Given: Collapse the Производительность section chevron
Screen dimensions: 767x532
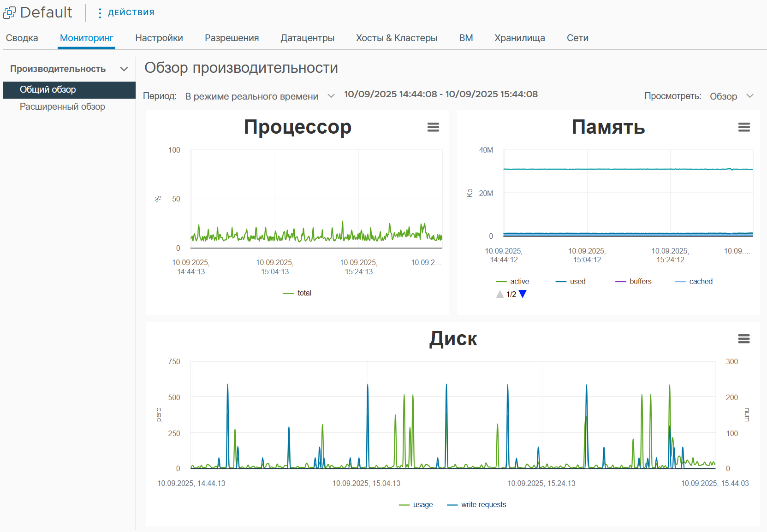Looking at the screenshot, I should pyautogui.click(x=124, y=69).
